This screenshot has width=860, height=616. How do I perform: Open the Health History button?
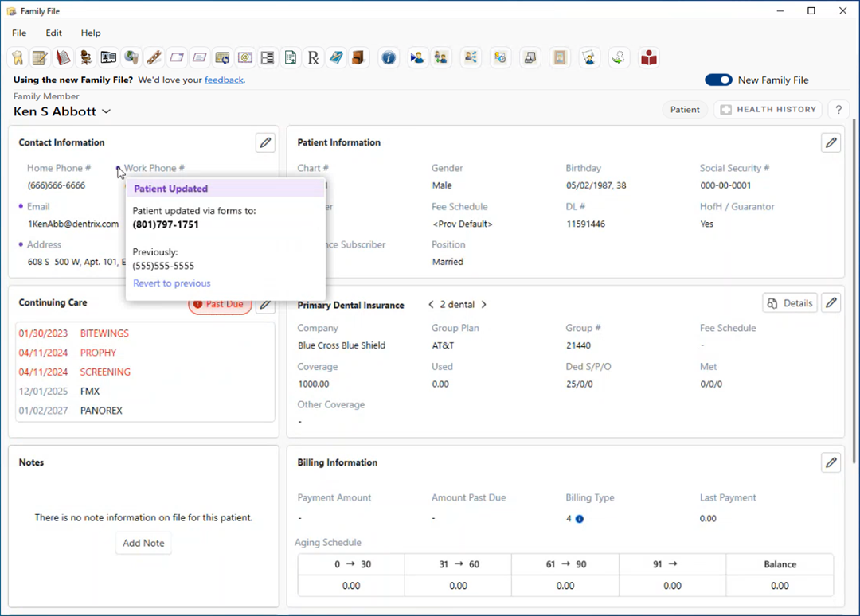click(x=768, y=110)
